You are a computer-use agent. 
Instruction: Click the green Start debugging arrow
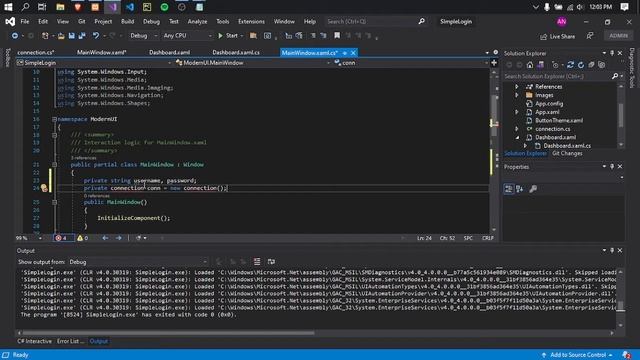[220, 36]
